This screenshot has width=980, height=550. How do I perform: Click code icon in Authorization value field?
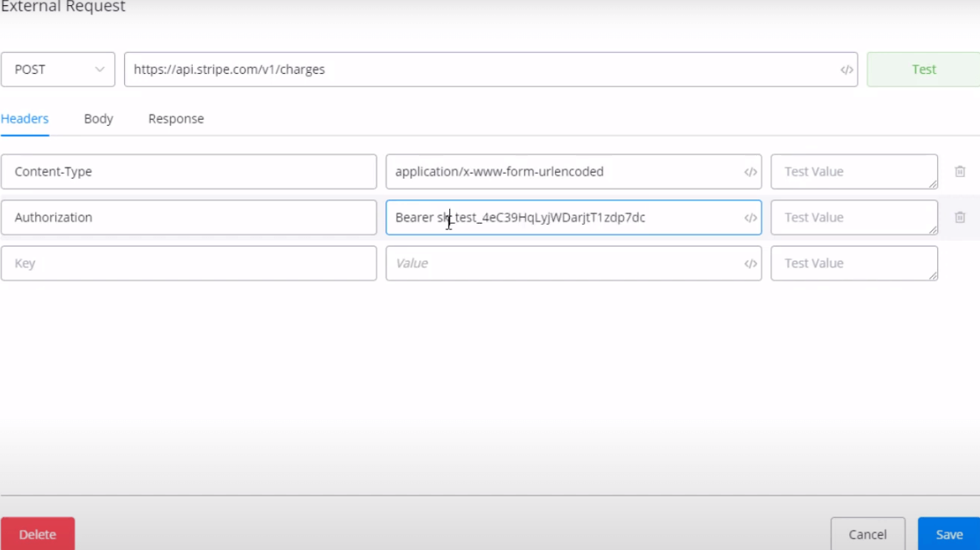pyautogui.click(x=750, y=218)
